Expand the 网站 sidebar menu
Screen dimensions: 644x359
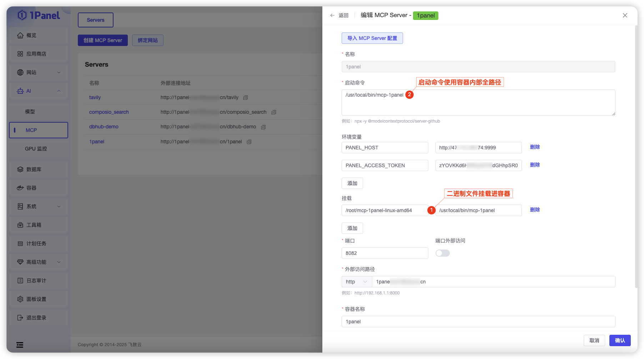pos(39,72)
